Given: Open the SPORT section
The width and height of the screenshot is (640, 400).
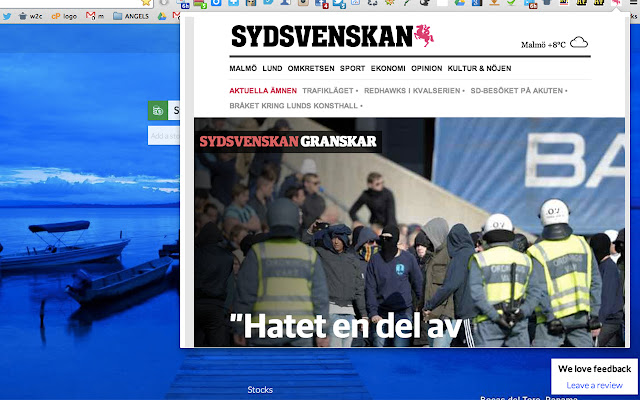Looking at the screenshot, I should pyautogui.click(x=353, y=69).
